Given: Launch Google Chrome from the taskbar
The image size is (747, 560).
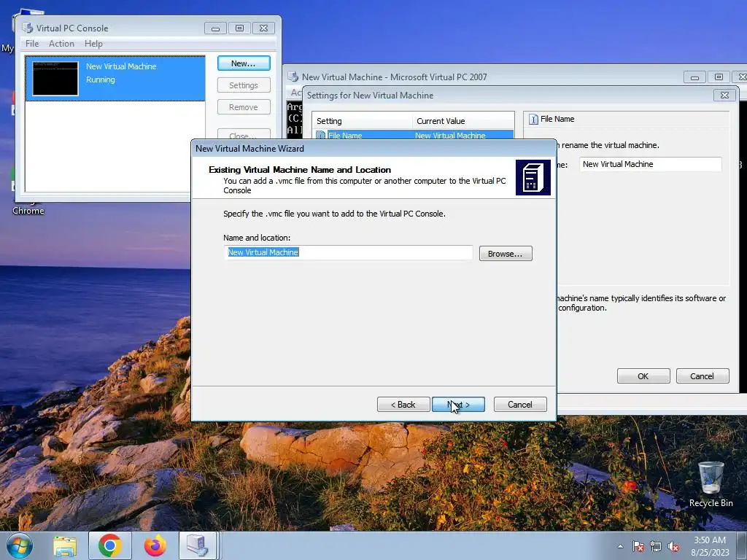Looking at the screenshot, I should click(x=110, y=545).
